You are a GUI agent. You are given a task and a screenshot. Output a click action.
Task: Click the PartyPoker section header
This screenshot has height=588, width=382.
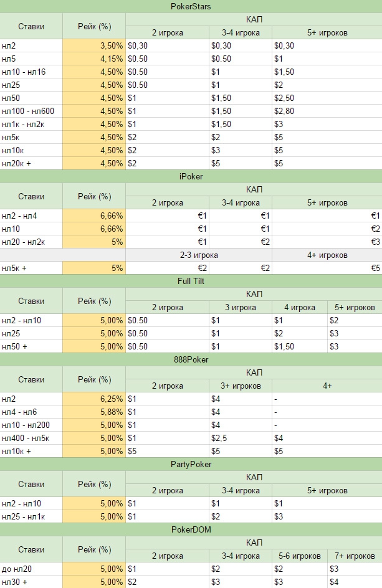tap(191, 464)
